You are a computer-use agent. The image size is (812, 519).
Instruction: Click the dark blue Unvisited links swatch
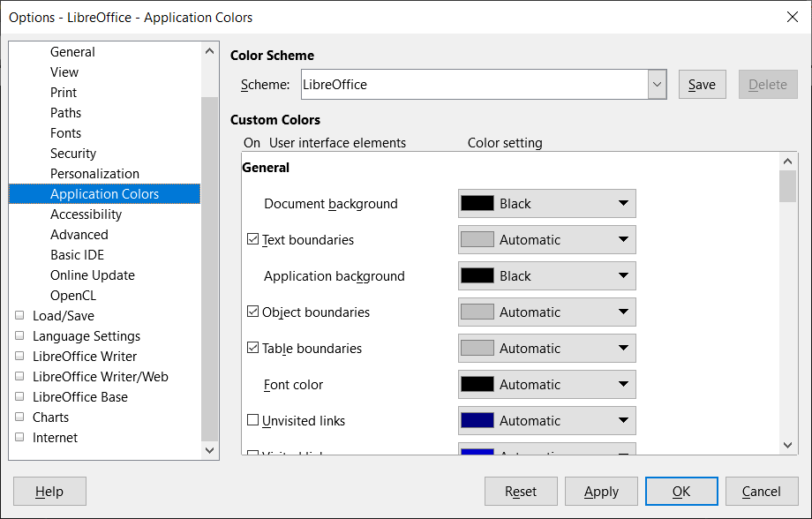pyautogui.click(x=477, y=421)
